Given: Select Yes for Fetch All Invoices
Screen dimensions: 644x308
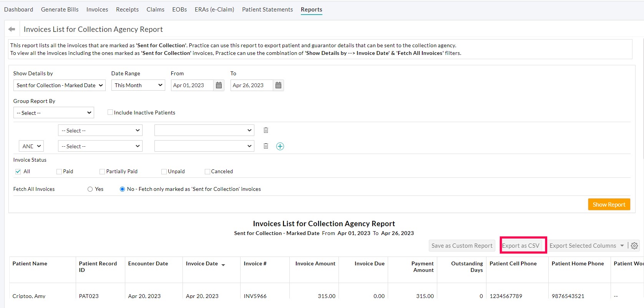Looking at the screenshot, I should pos(90,189).
